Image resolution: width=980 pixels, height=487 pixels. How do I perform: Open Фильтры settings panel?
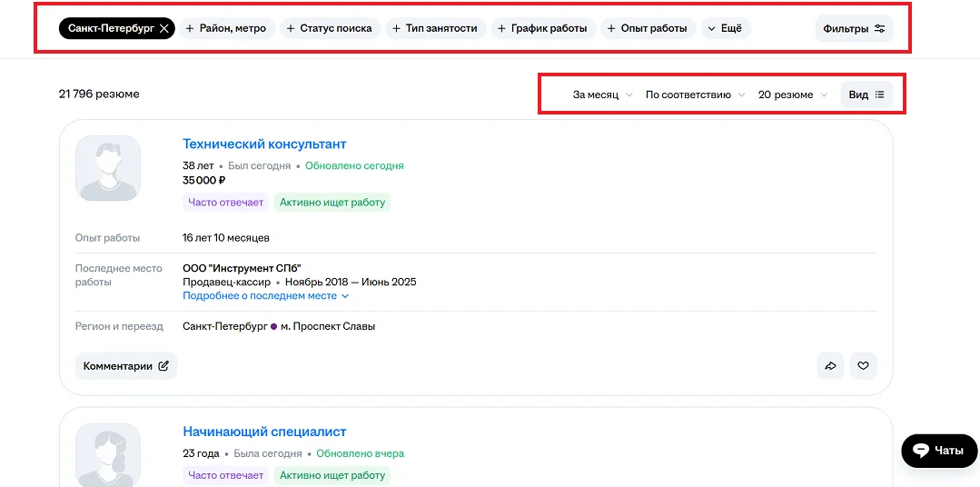coord(854,28)
